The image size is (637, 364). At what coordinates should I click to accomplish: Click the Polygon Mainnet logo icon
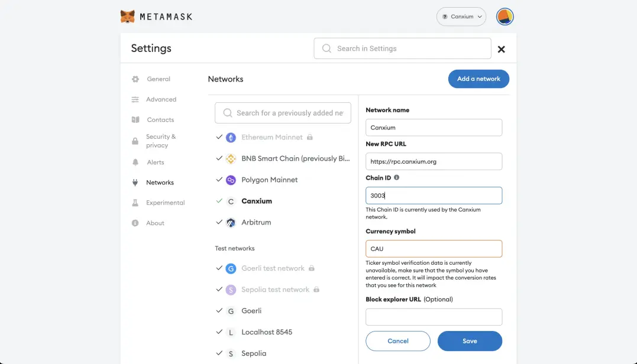coord(231,180)
